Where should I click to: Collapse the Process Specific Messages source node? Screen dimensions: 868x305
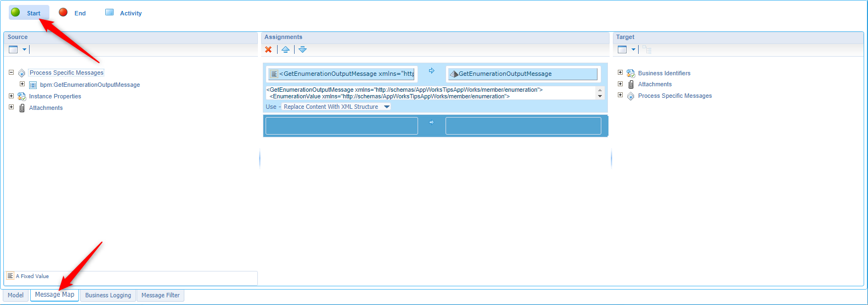[x=11, y=73]
